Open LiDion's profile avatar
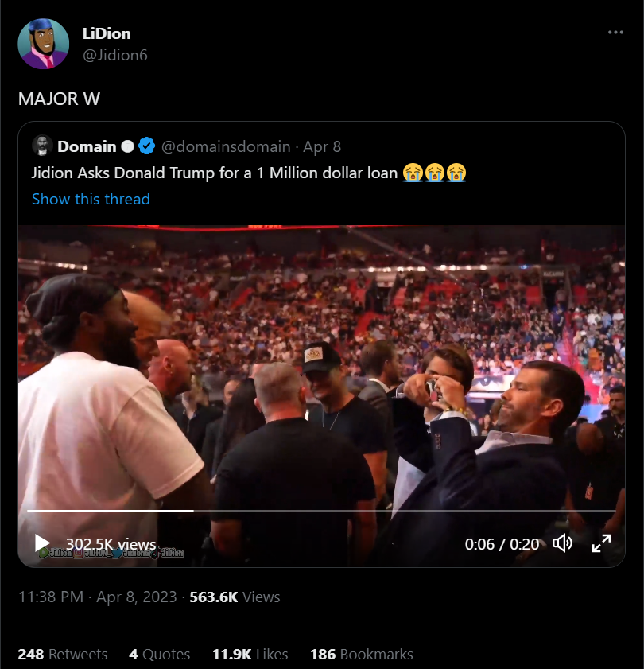 coord(44,43)
